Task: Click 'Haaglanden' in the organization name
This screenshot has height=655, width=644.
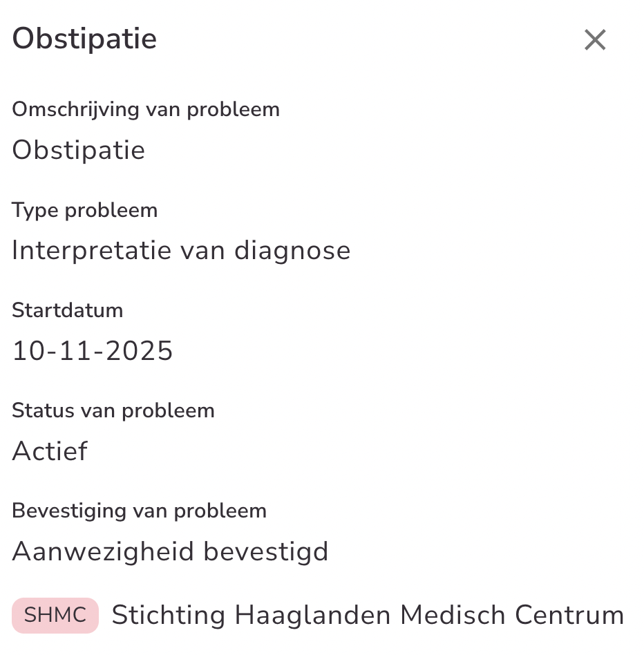Action: tap(313, 615)
